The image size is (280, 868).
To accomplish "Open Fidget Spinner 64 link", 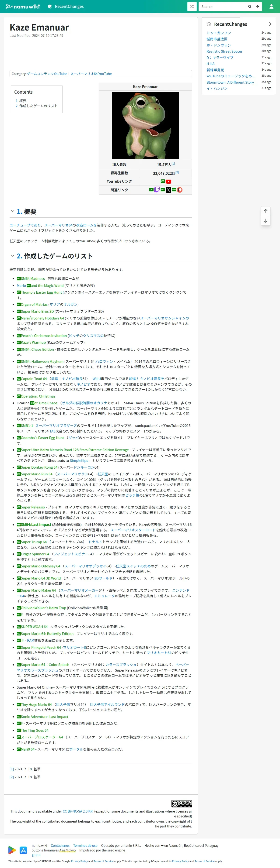I will [x=33, y=554].
